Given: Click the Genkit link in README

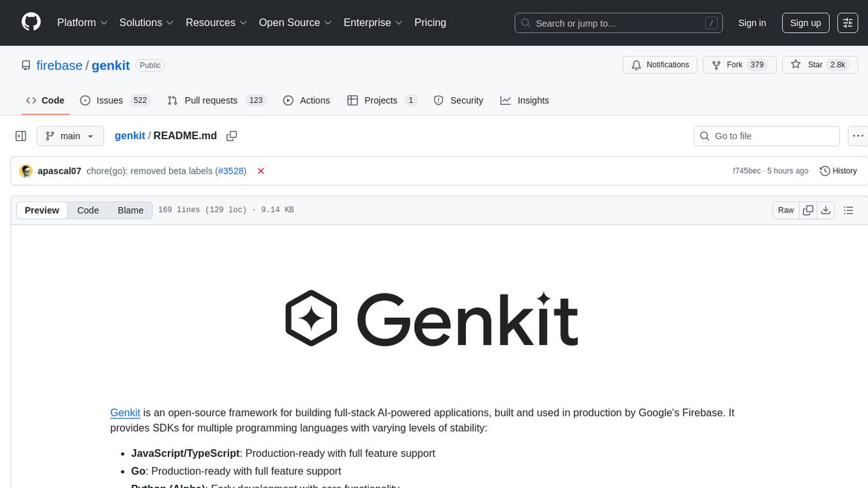Looking at the screenshot, I should pos(125,413).
